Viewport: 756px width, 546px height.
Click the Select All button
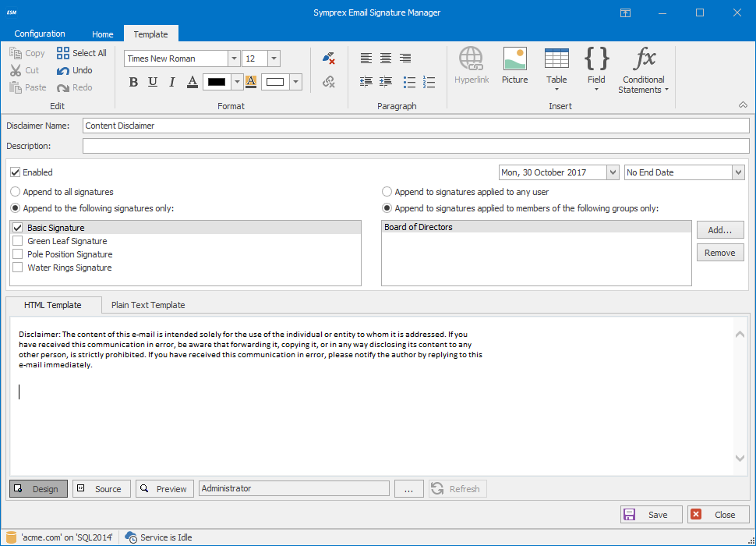82,53
